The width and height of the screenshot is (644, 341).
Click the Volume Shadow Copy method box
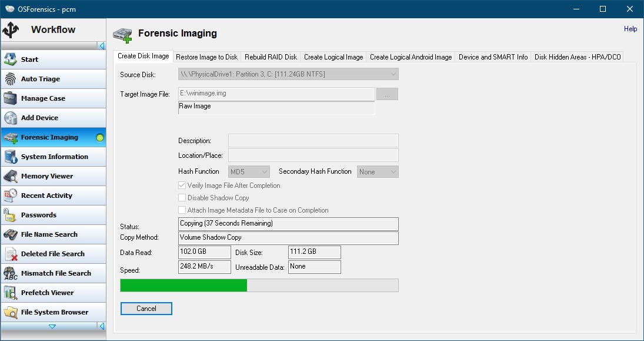[x=288, y=238]
